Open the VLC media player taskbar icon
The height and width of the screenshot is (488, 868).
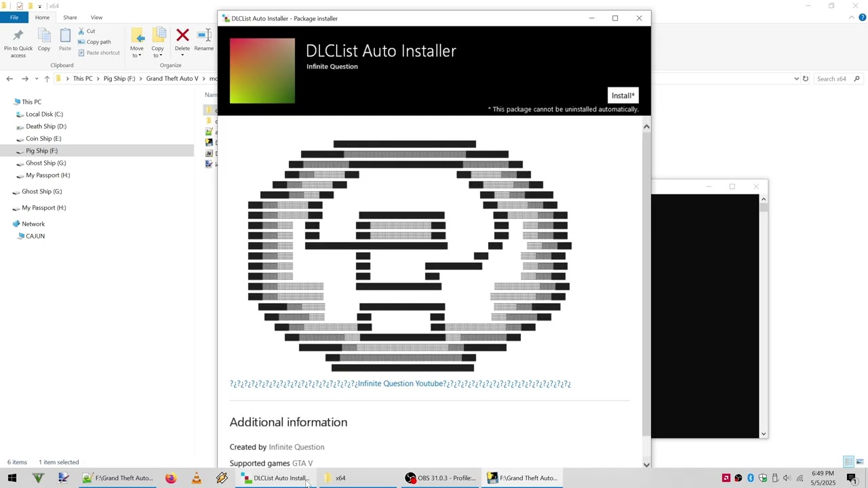196,478
